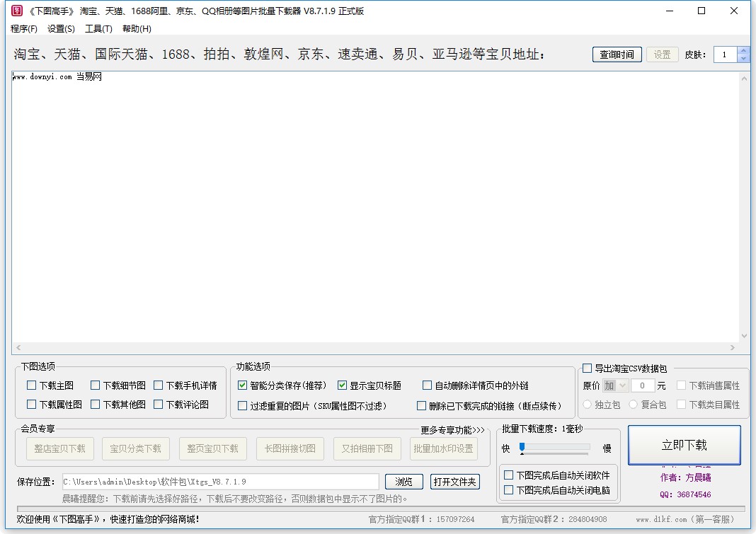Click the large 立即下载 download button

tap(685, 445)
